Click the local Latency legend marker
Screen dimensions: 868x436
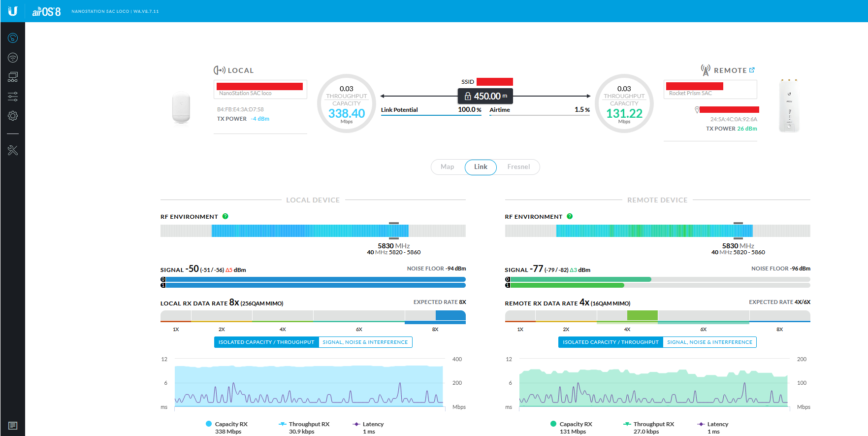356,424
